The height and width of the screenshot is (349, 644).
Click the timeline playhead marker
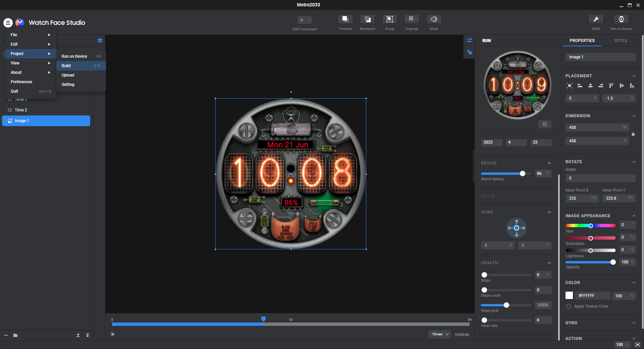tap(263, 319)
